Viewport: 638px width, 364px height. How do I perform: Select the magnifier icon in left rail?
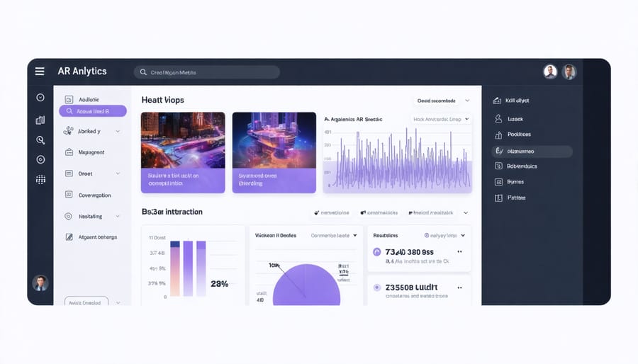click(x=40, y=140)
